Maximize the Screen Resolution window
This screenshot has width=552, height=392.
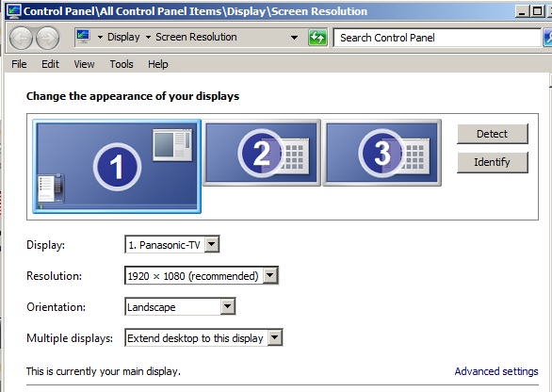[x=537, y=11]
